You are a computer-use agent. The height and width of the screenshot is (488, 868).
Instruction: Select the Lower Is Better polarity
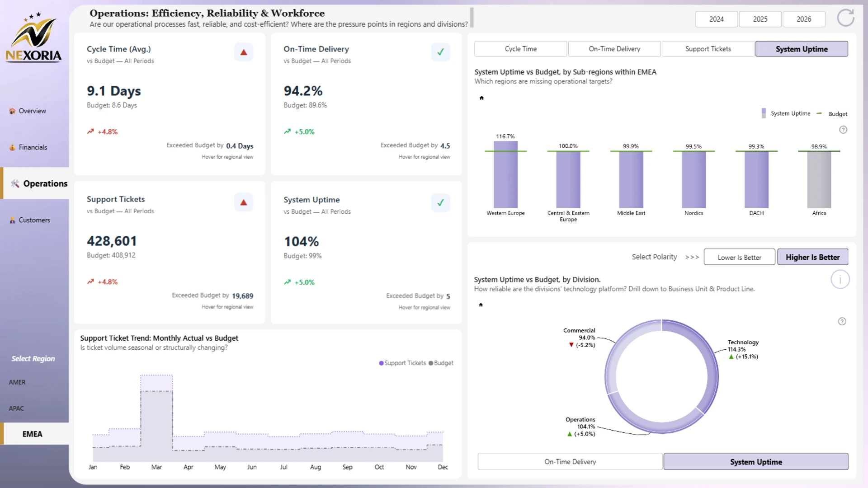pyautogui.click(x=739, y=257)
